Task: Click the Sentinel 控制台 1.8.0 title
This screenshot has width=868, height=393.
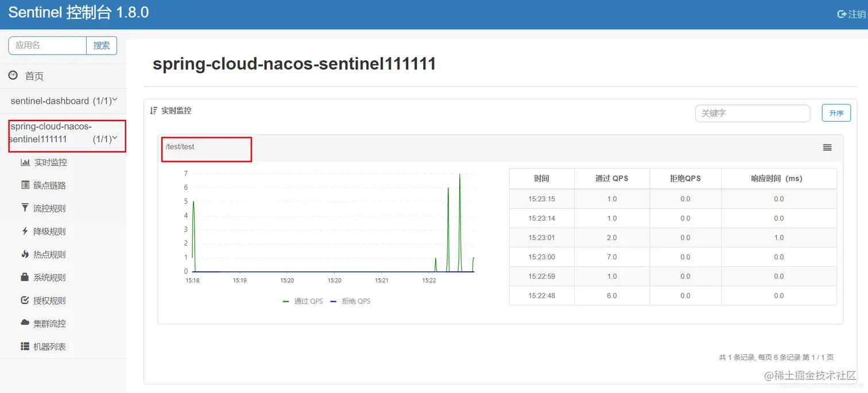Action: click(79, 13)
